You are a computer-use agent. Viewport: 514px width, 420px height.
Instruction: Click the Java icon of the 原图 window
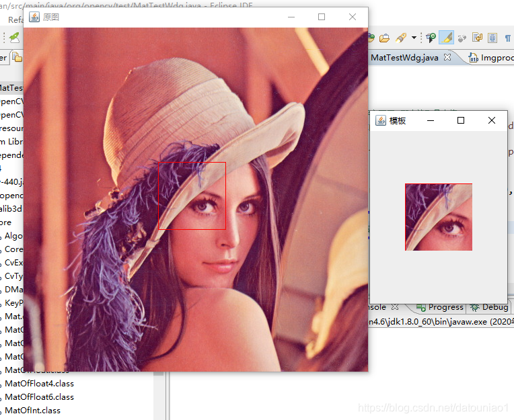34,17
